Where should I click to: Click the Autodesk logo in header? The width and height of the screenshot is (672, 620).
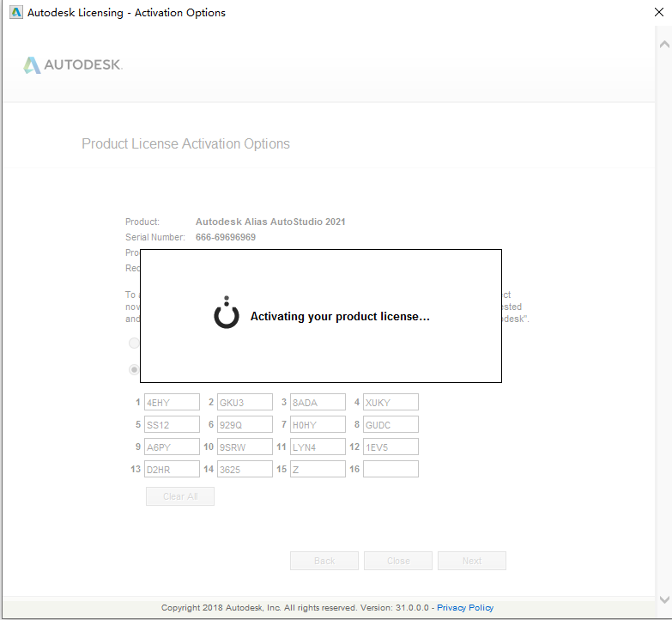(73, 64)
